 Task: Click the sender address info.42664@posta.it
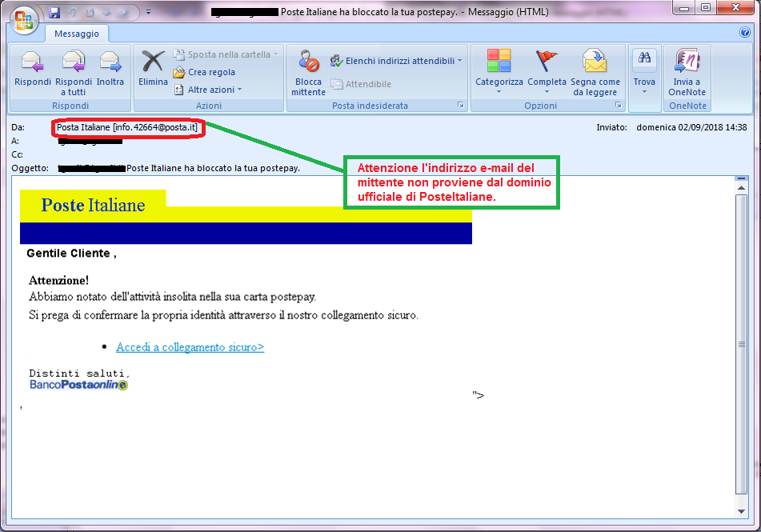[155, 127]
